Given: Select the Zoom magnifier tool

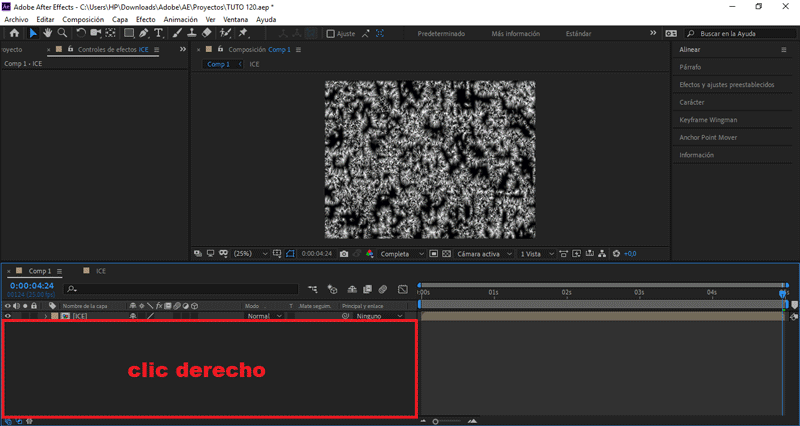Looking at the screenshot, I should (x=60, y=33).
